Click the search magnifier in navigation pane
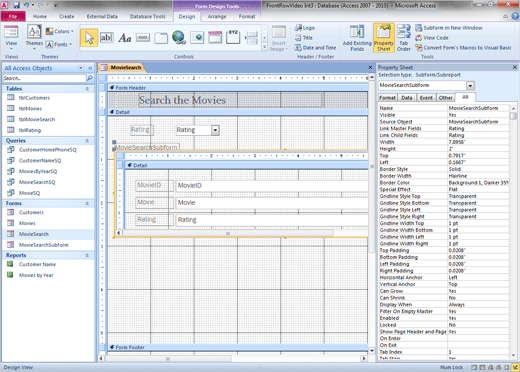 [x=90, y=78]
